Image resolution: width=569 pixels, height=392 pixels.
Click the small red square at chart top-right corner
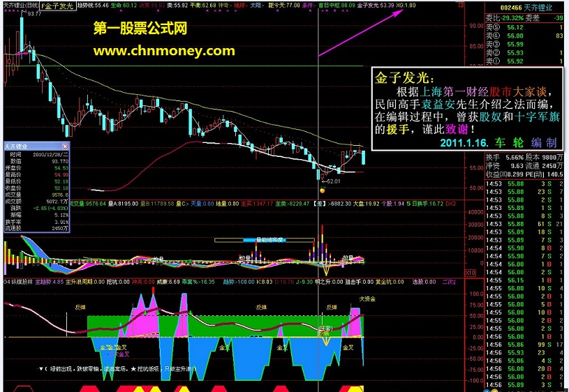(x=461, y=6)
